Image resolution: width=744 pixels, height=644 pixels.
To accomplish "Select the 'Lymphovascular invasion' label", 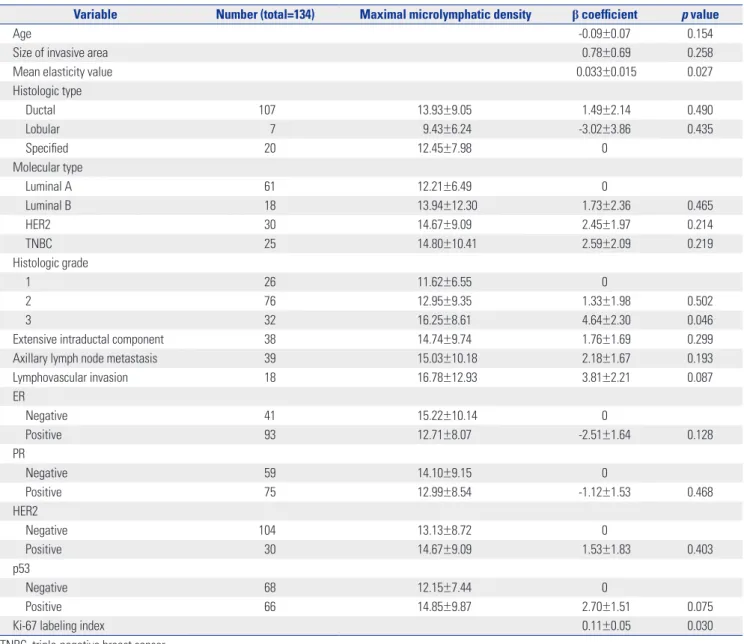I will point(70,377).
